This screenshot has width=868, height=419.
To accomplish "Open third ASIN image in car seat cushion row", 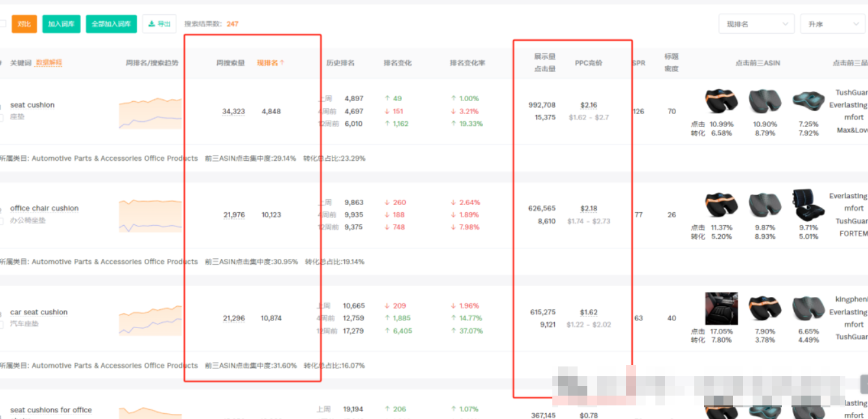I will click(808, 309).
